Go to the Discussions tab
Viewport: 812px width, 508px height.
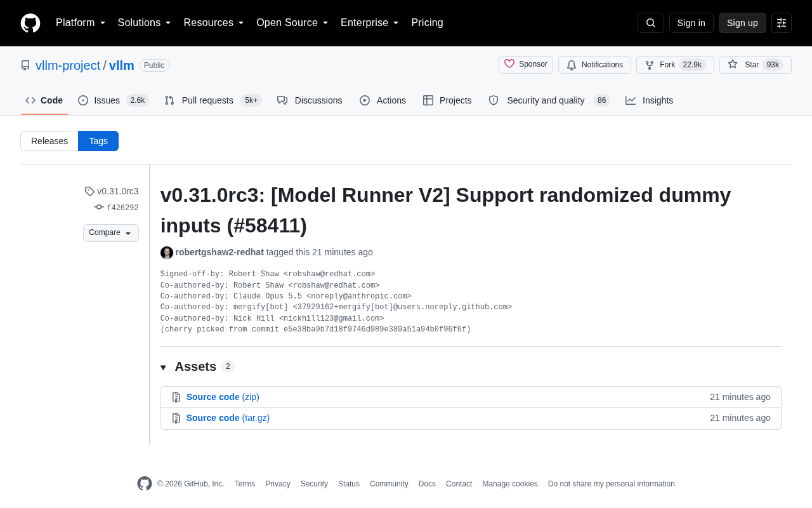tap(310, 100)
